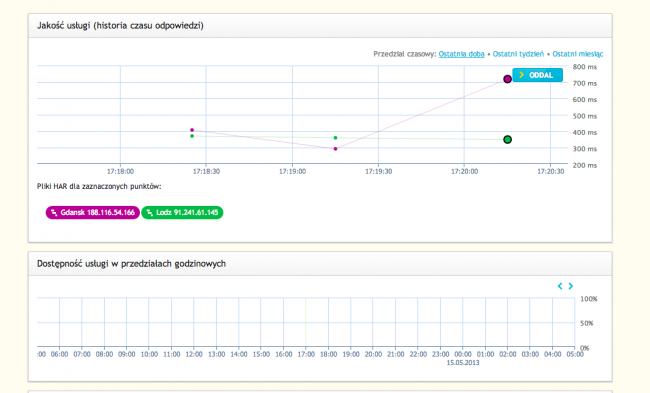Click the 00:00 hour label
Image resolution: width=650 pixels, height=393 pixels.
click(463, 354)
